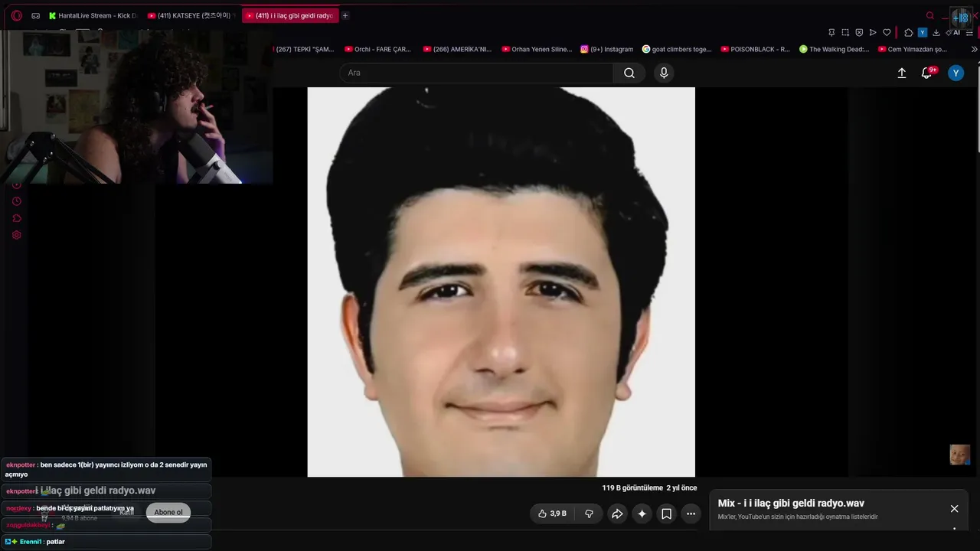980x551 pixels.
Task: Open the Opera AI assistant
Action: coord(953,32)
